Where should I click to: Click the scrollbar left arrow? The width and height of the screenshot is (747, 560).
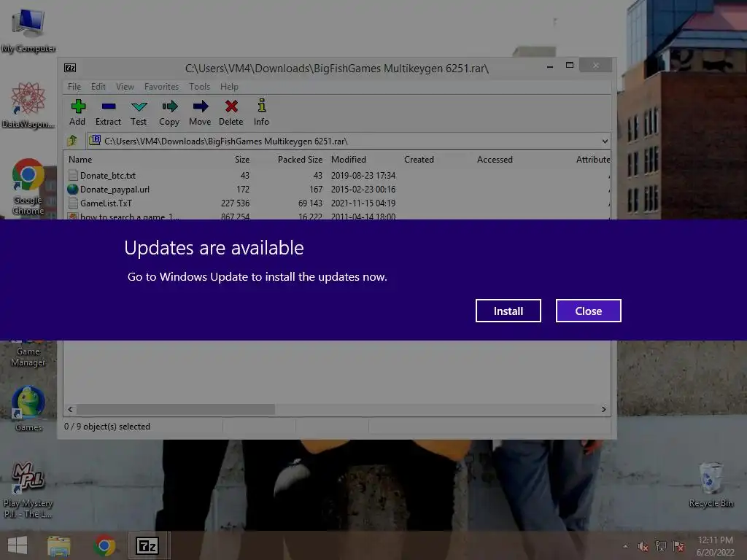(x=71, y=409)
